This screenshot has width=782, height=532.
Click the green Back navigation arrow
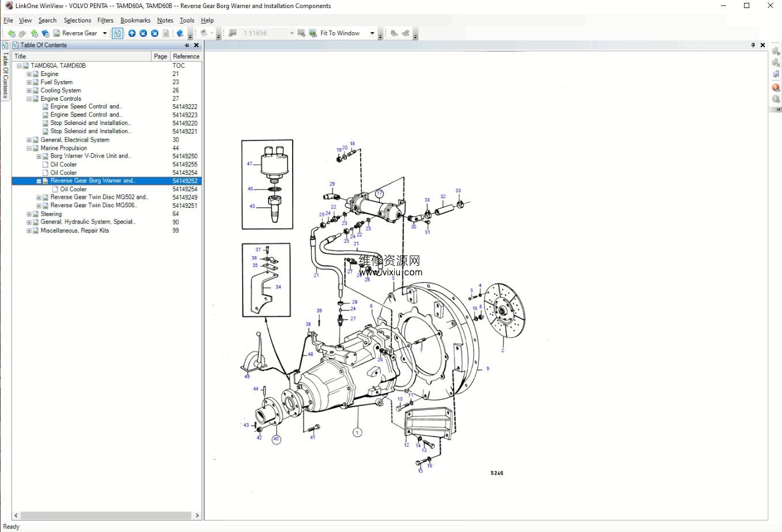click(x=11, y=33)
